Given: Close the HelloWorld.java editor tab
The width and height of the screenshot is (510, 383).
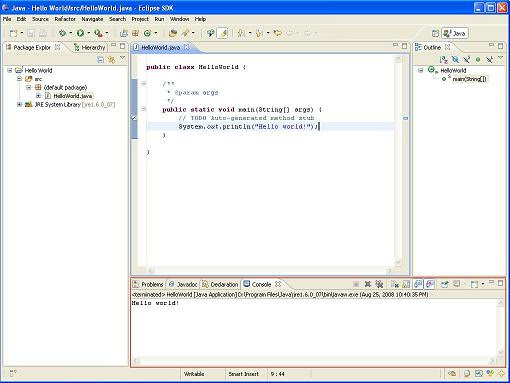Looking at the screenshot, I should 187,47.
